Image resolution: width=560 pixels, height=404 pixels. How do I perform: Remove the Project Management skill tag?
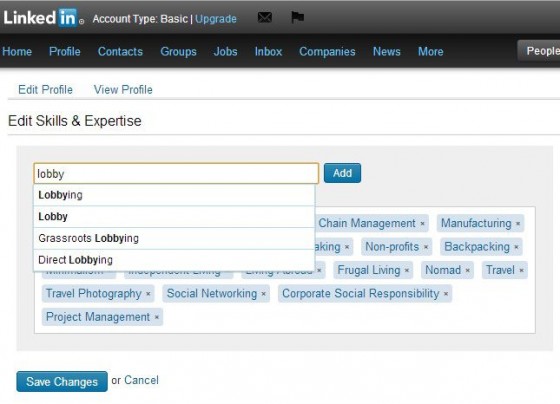click(156, 317)
